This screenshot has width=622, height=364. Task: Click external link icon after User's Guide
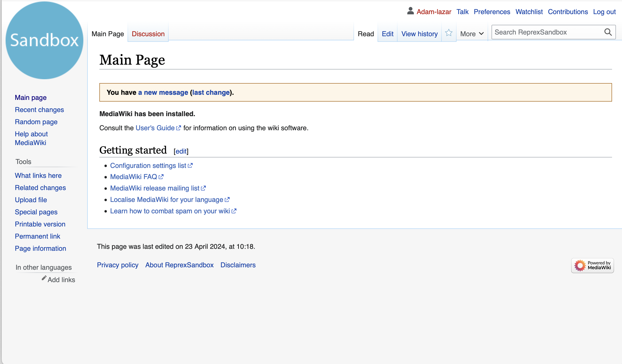(178, 128)
